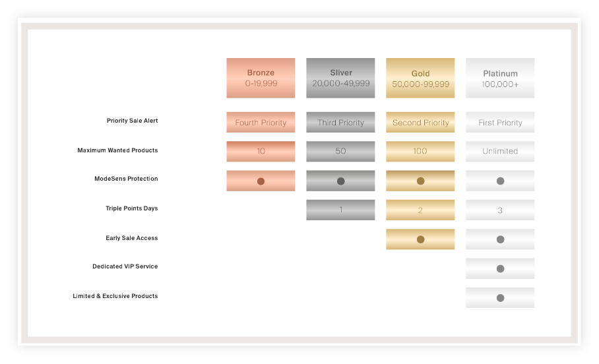Click Gold maximum wanted products 100 cell
Screen dimensions: 599x364
[x=420, y=151]
